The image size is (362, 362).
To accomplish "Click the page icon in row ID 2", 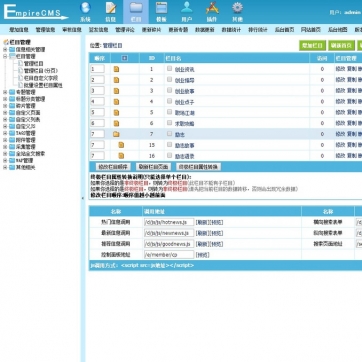I will point(116,80).
